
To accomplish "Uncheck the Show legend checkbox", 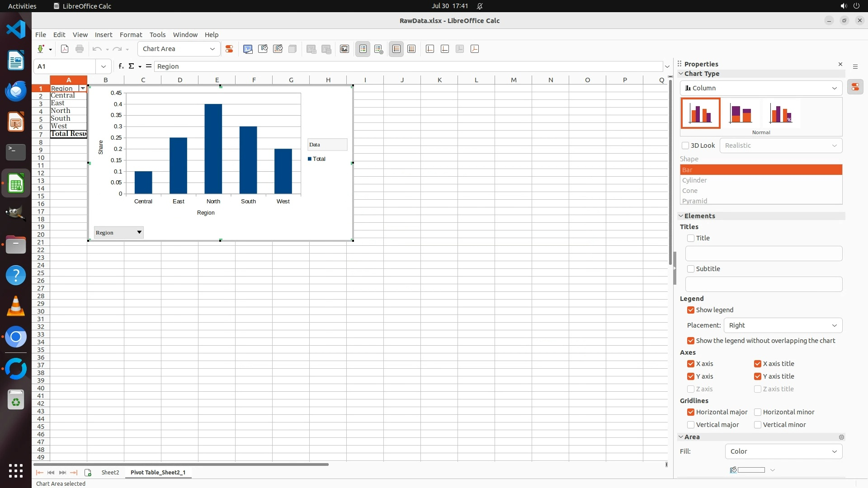I will tap(691, 310).
